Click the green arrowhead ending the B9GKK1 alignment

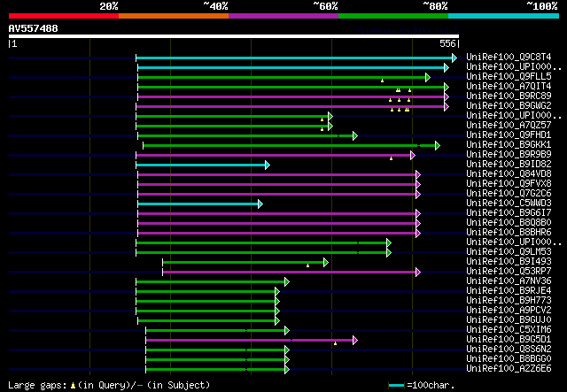tap(438, 146)
